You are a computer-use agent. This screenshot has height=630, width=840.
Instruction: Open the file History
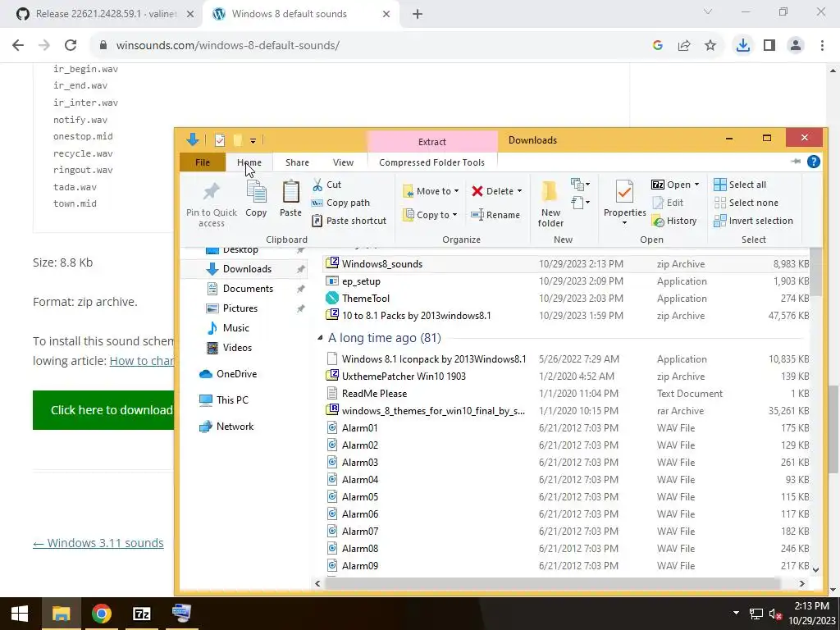tap(674, 221)
